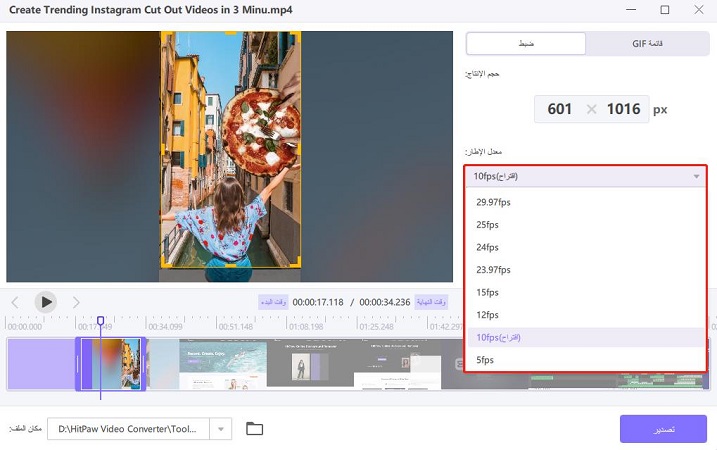Edit output height value 1016
Viewport: 717px width, 450px height.
point(623,109)
